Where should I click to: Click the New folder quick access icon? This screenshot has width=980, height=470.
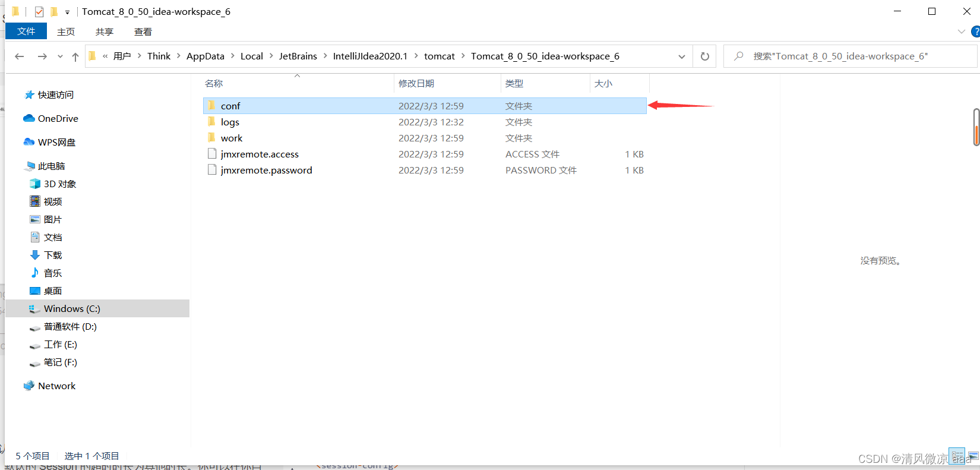click(x=54, y=12)
